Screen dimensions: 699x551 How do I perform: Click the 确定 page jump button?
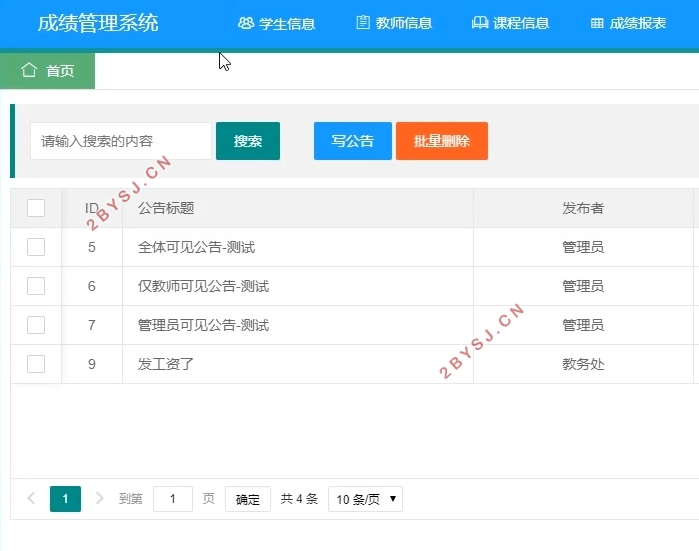[x=247, y=499]
